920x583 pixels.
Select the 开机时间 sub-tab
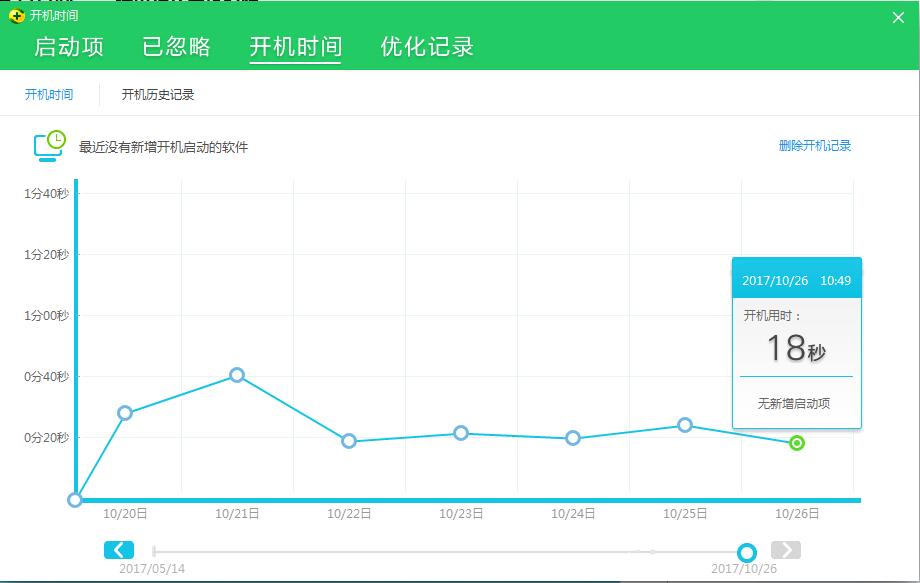point(49,94)
